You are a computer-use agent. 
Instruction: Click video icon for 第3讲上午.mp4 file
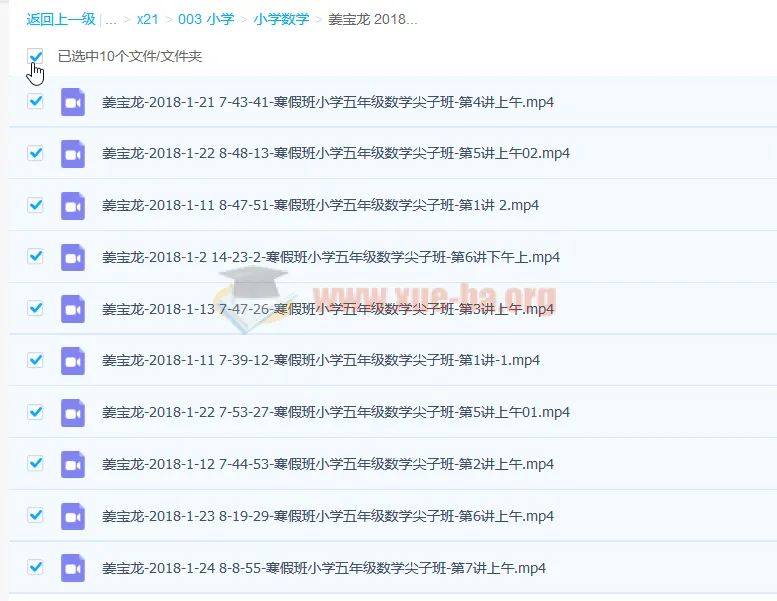tap(73, 309)
